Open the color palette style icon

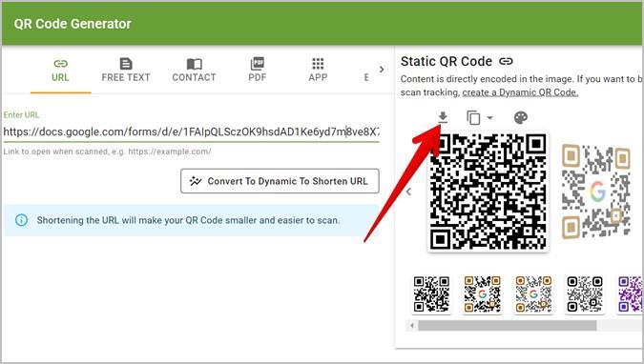pos(520,118)
